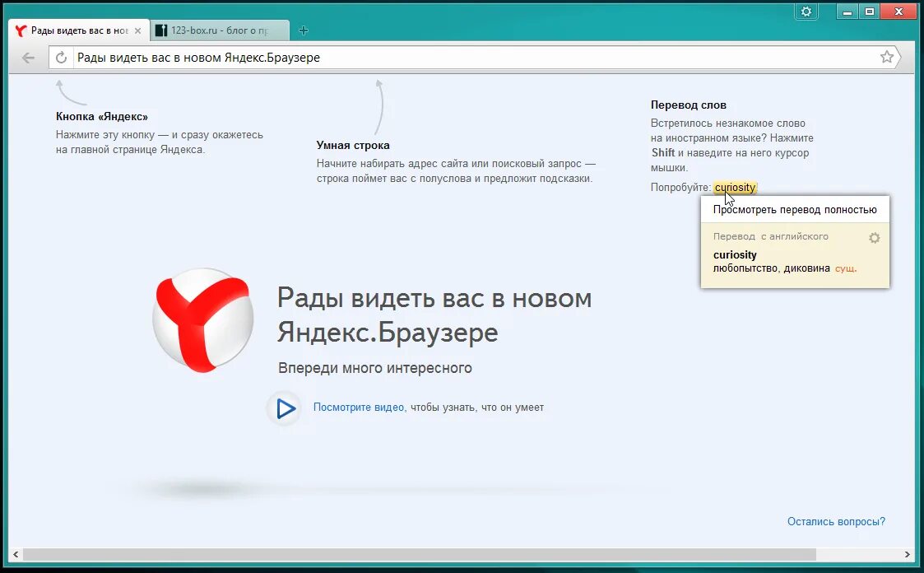Reload the page with refresh icon
Viewport: 924px width, 573px height.
coord(61,58)
